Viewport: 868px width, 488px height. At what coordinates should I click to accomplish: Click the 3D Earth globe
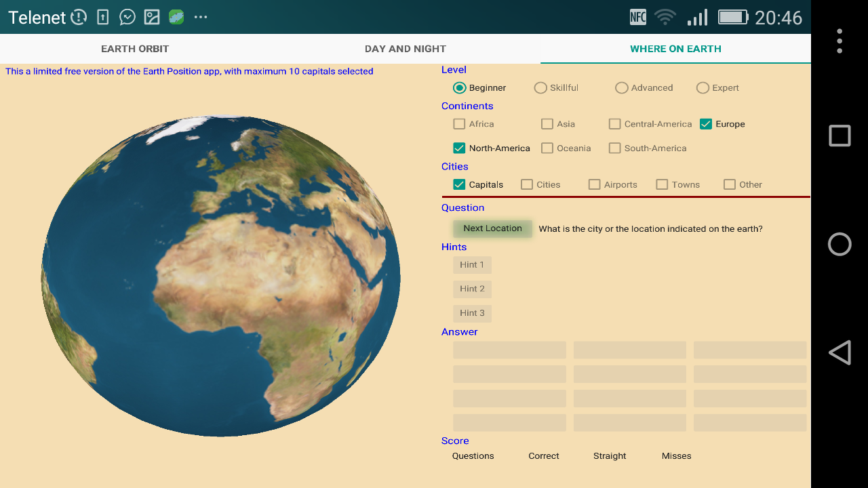[x=220, y=274]
